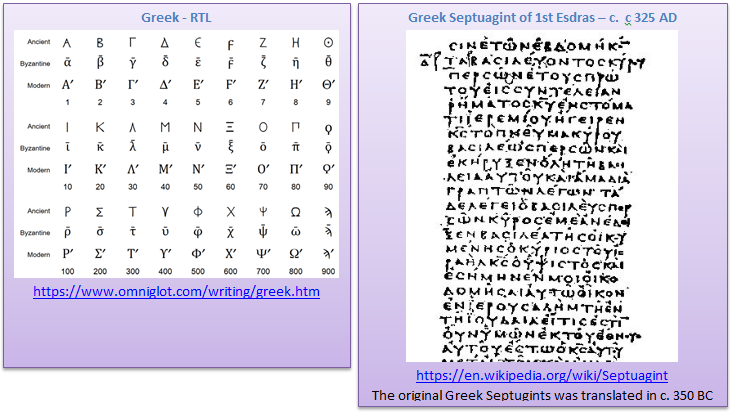Click Ancient letter Χ for value 600
This screenshot has height=412, width=731.
[x=230, y=212]
